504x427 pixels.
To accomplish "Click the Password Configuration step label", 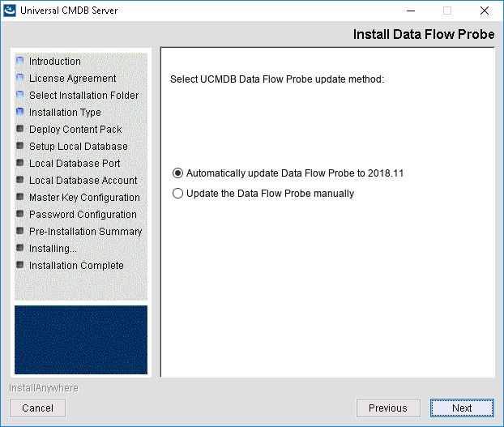I will 83,215.
